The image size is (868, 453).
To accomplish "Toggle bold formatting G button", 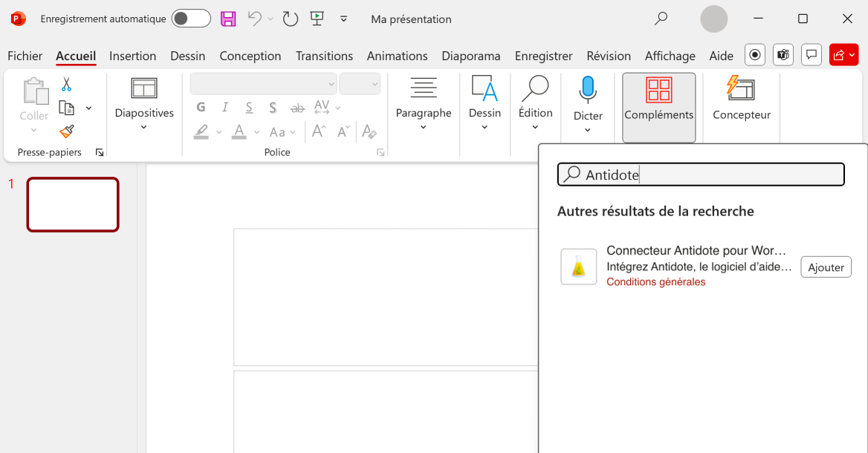I will 201,108.
